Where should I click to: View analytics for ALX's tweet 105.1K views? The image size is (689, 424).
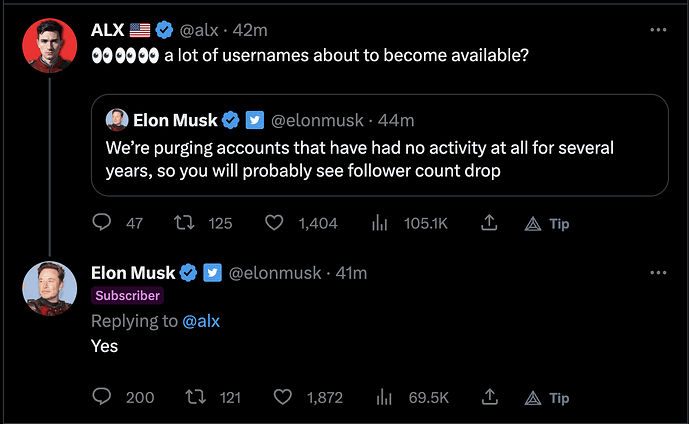click(379, 223)
